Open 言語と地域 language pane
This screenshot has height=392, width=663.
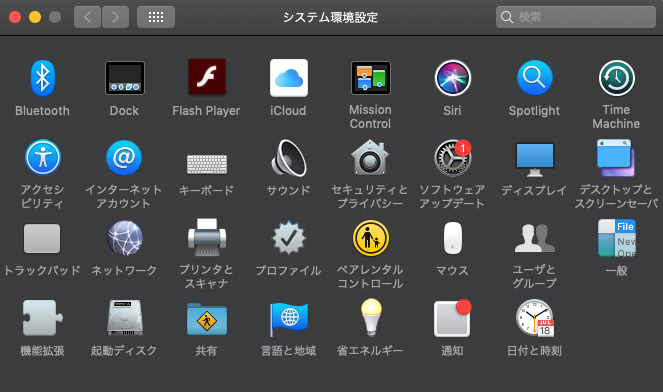tap(289, 319)
